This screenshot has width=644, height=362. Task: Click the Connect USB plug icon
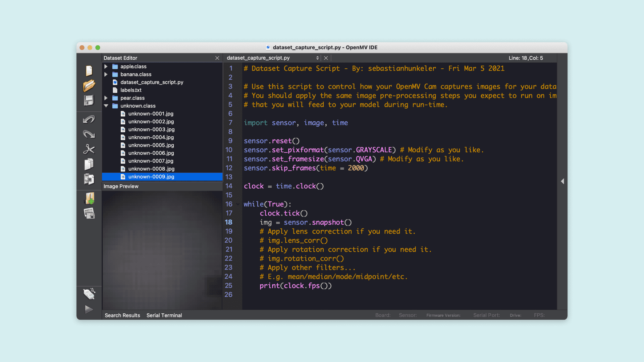pos(89,294)
